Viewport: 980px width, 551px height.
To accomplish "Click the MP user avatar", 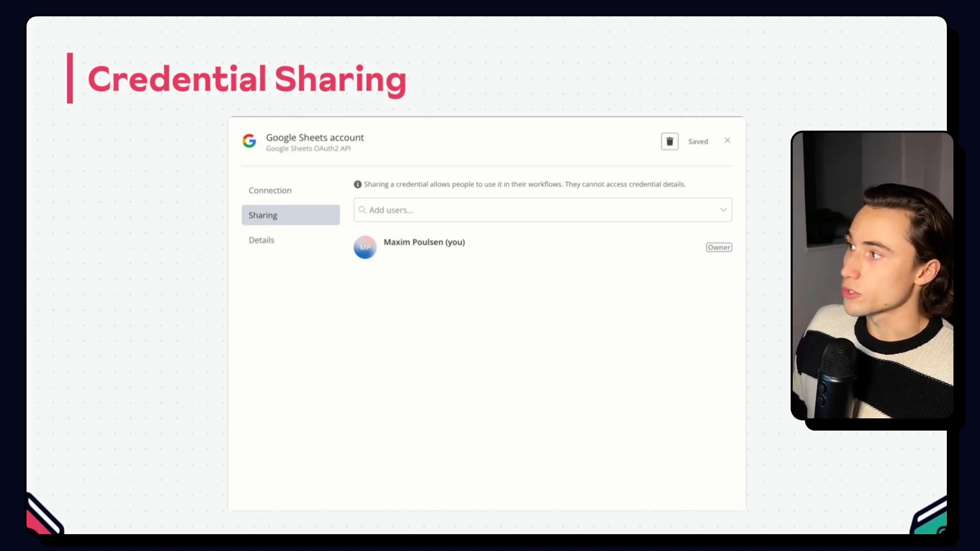I will pyautogui.click(x=365, y=247).
